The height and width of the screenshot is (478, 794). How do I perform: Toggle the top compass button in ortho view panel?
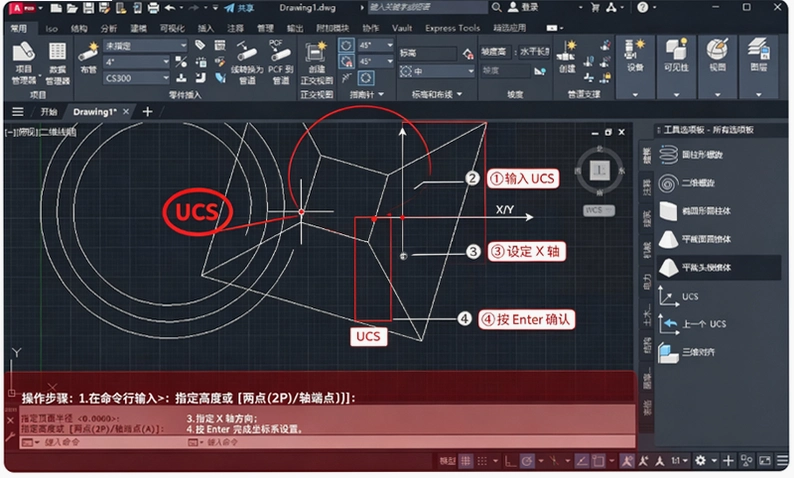point(346,46)
